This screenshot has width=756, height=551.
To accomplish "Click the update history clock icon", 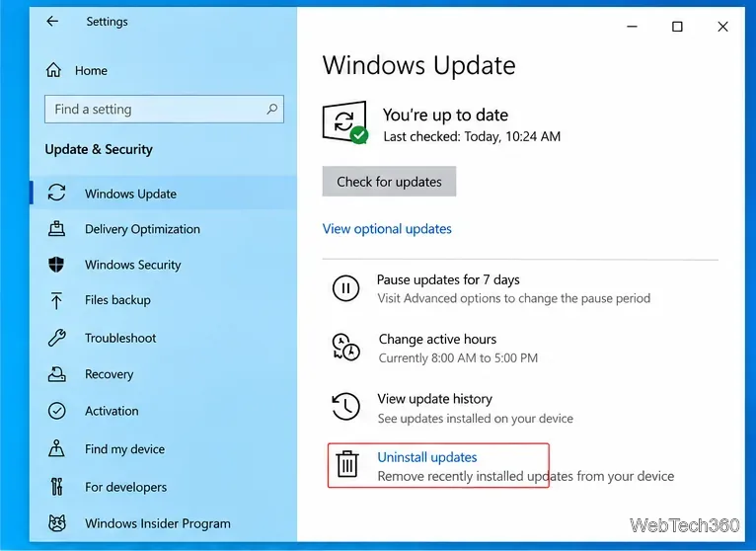I will tap(345, 406).
